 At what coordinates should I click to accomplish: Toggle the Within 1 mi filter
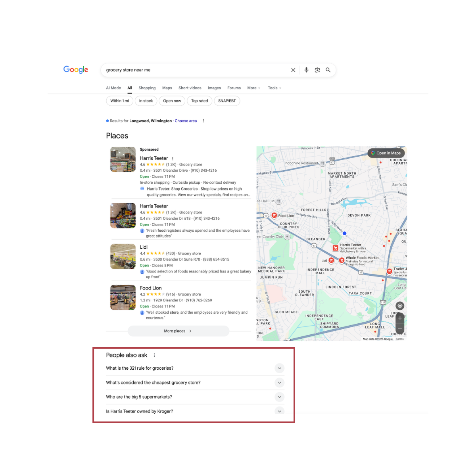pyautogui.click(x=119, y=101)
